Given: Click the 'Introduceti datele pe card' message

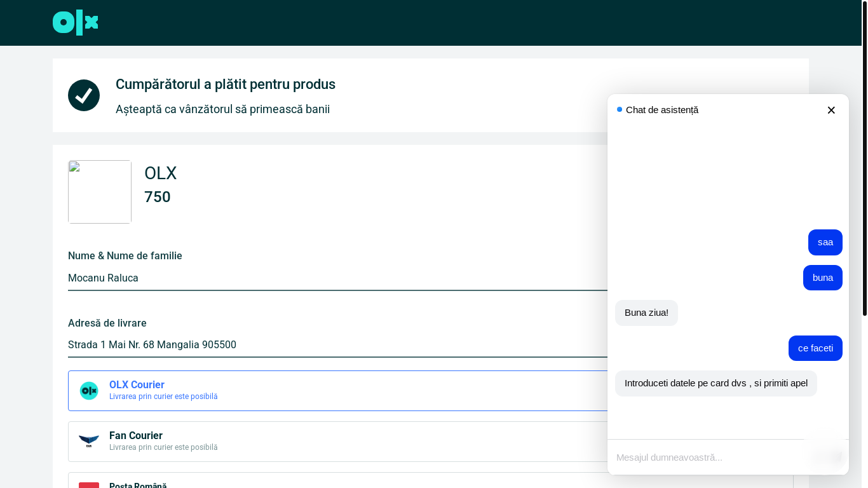Looking at the screenshot, I should point(716,383).
